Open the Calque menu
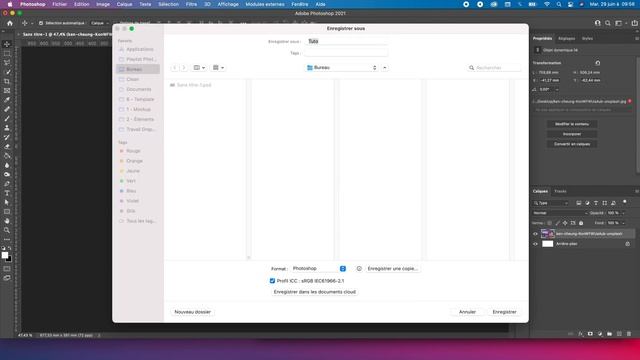Image resolution: width=640 pixels, height=360 pixels. [124, 4]
